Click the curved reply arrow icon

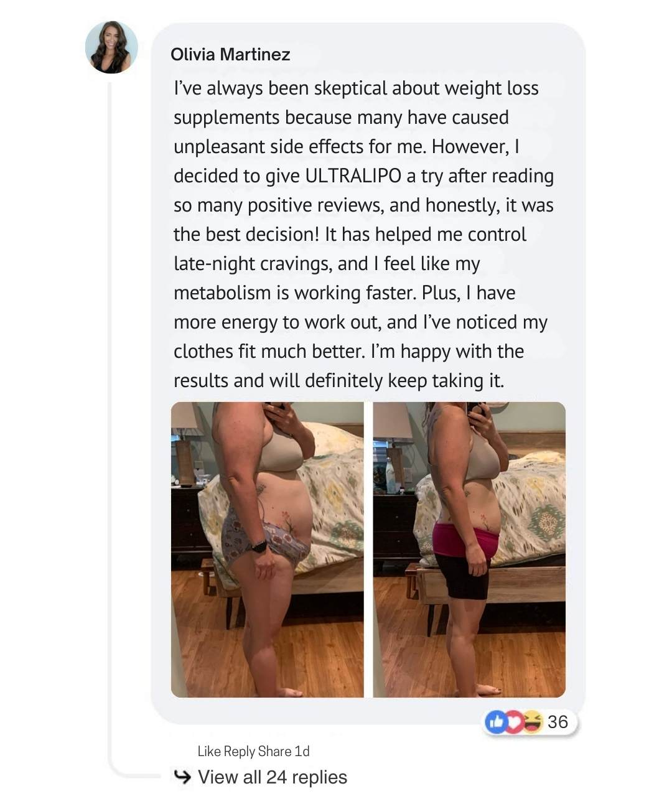point(182,777)
